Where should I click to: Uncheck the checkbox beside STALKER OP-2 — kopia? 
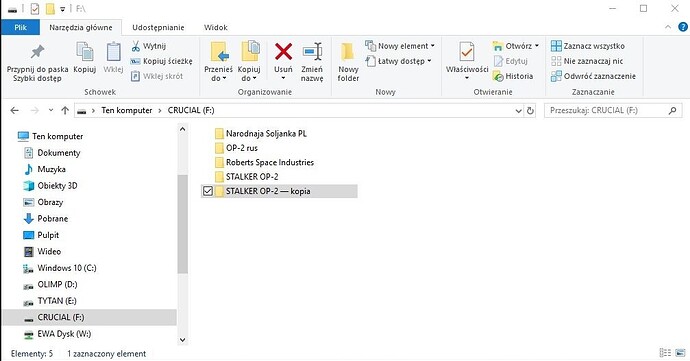[x=207, y=191]
